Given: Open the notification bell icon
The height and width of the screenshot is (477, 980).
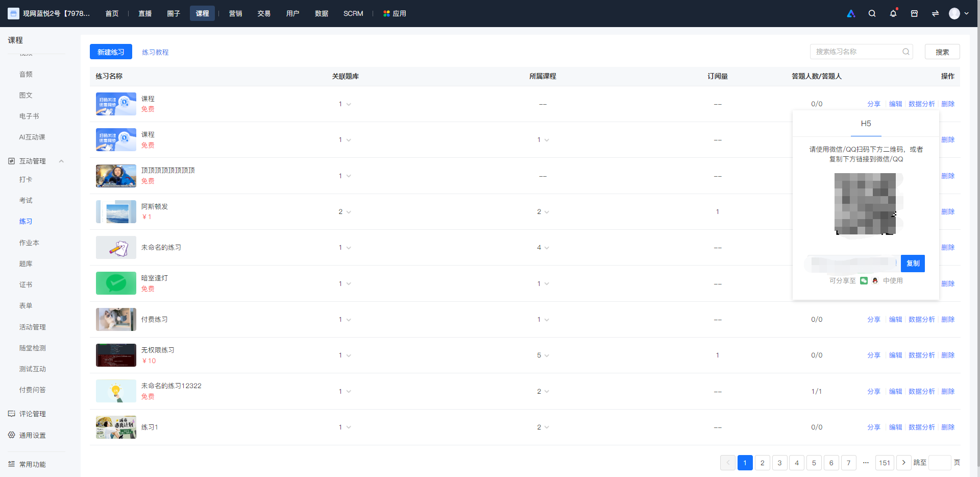Looking at the screenshot, I should (893, 13).
